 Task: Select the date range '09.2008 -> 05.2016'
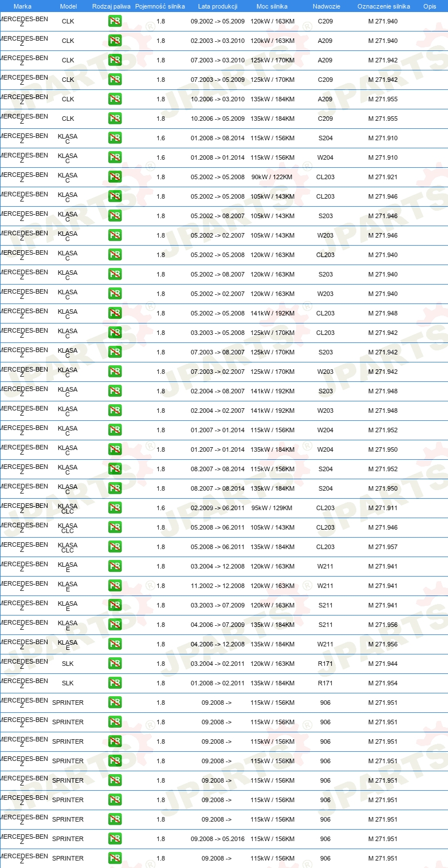218,839
